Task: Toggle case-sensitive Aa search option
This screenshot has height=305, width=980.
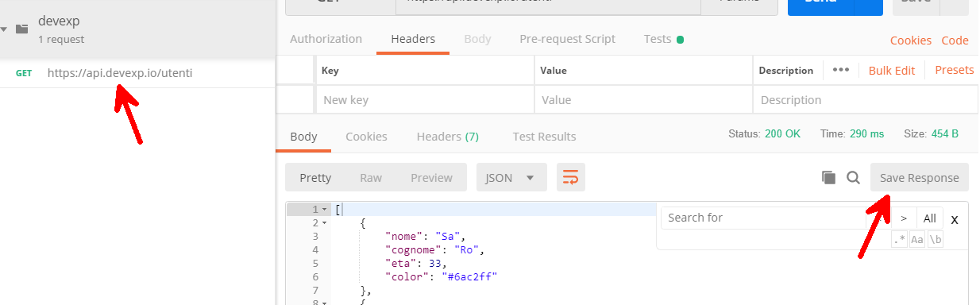Action: point(917,239)
